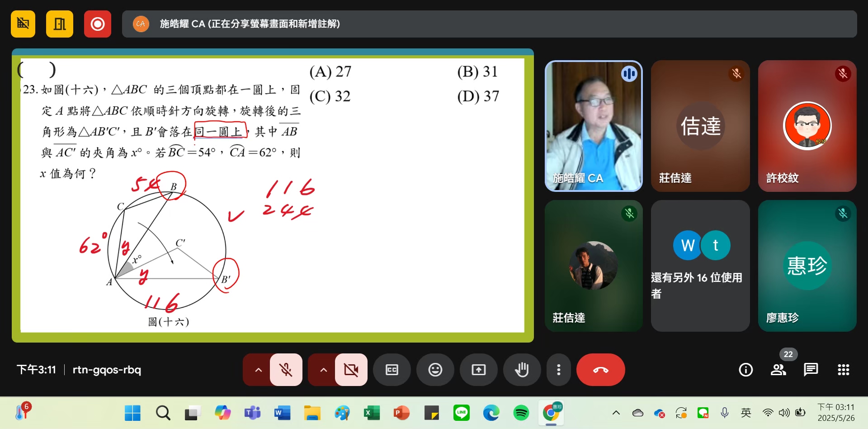Select 施皓耀 CA's video tile
Viewport: 868px width, 429px height.
pyautogui.click(x=594, y=126)
